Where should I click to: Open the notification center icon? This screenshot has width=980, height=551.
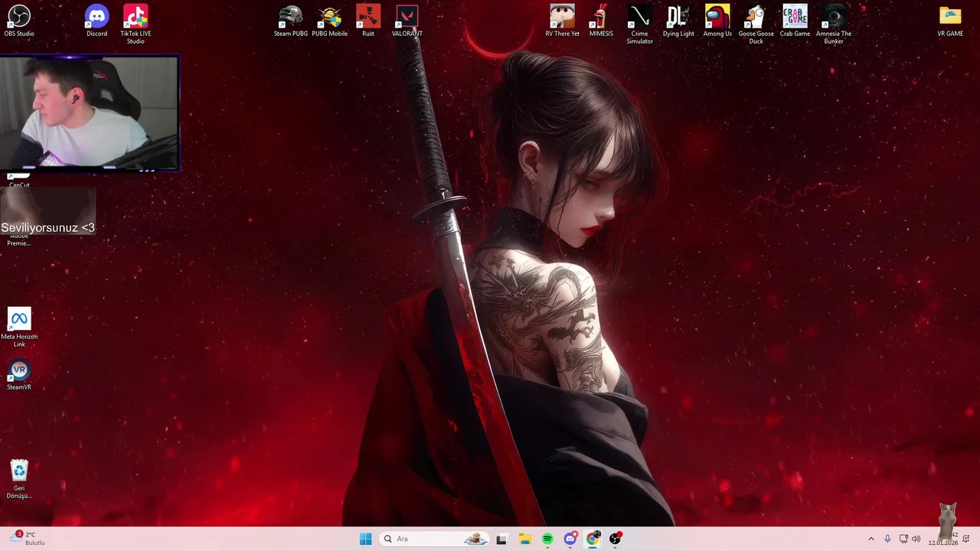(966, 539)
